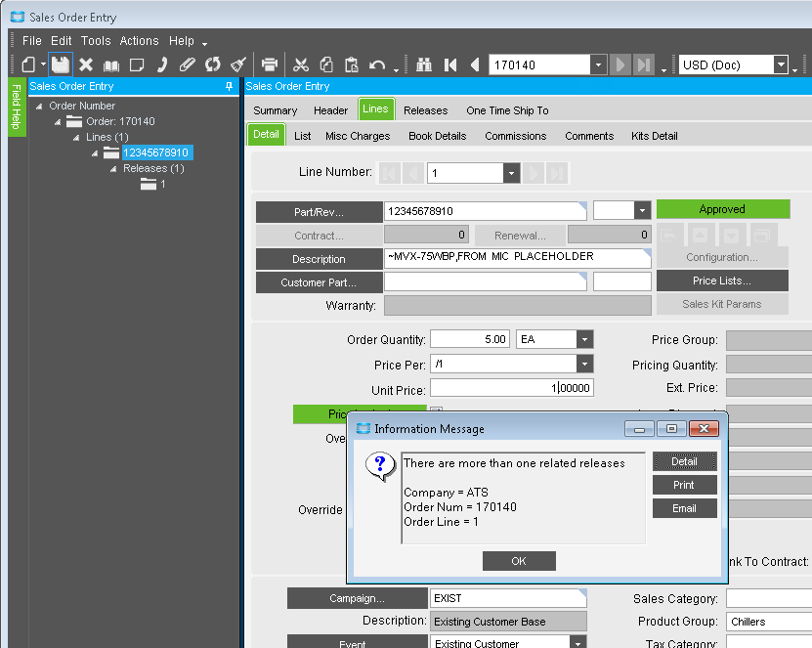Clear the form with the broom icon
812x648 pixels.
coord(237,65)
